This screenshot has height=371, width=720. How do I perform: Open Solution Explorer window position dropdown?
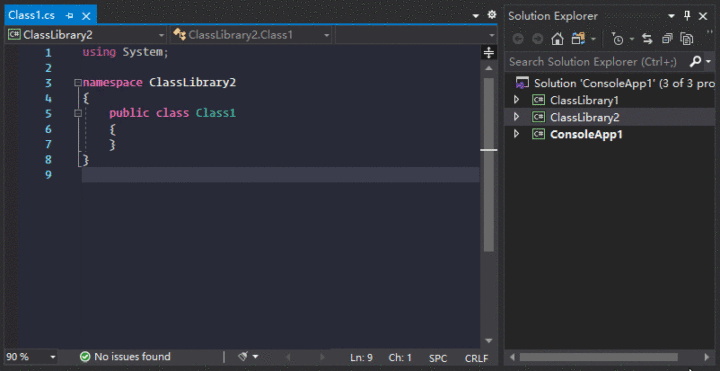click(671, 16)
